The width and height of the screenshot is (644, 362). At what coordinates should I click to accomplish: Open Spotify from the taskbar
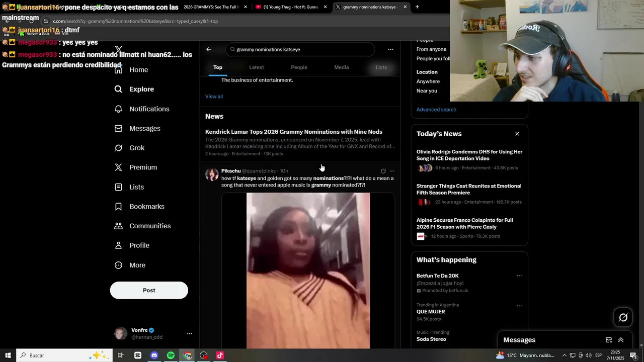point(171,355)
